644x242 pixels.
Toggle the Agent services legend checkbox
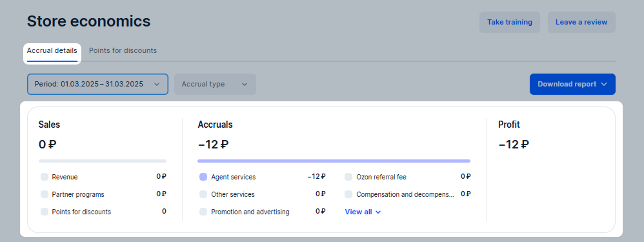pos(203,177)
